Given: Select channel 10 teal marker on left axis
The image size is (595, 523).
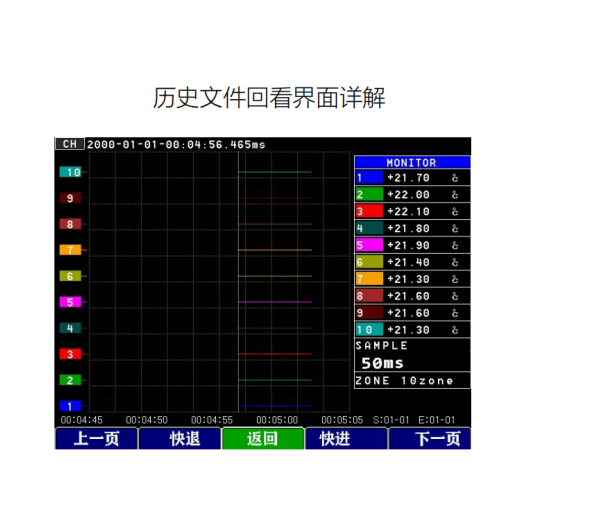Looking at the screenshot, I should point(71,172).
